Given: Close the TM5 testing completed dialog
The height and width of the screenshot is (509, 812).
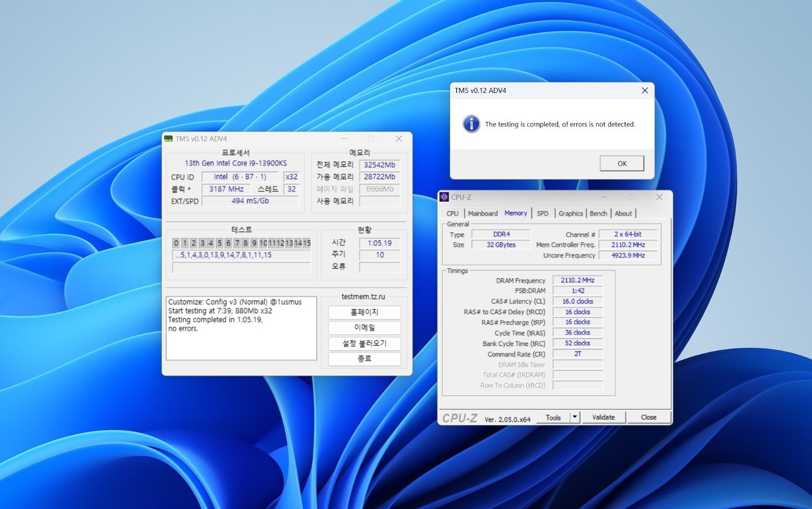Looking at the screenshot, I should pyautogui.click(x=645, y=90).
